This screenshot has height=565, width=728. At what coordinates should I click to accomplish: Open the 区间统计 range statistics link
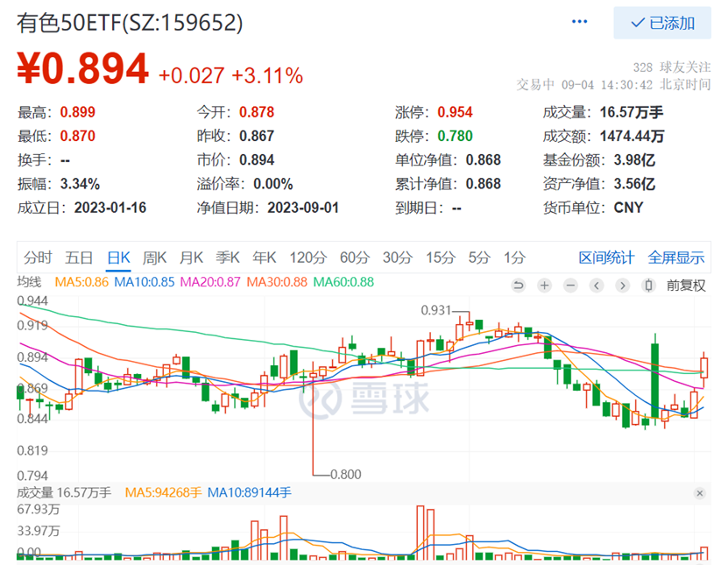tap(606, 258)
